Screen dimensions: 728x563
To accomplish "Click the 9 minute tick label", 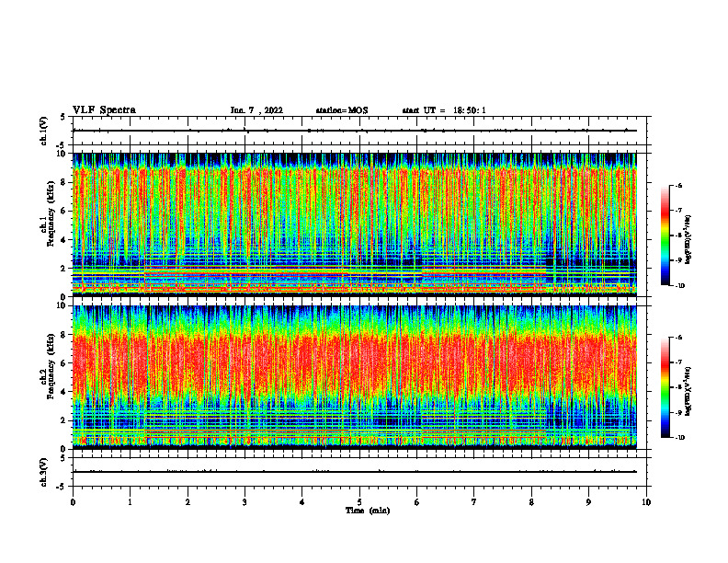I will tap(588, 502).
